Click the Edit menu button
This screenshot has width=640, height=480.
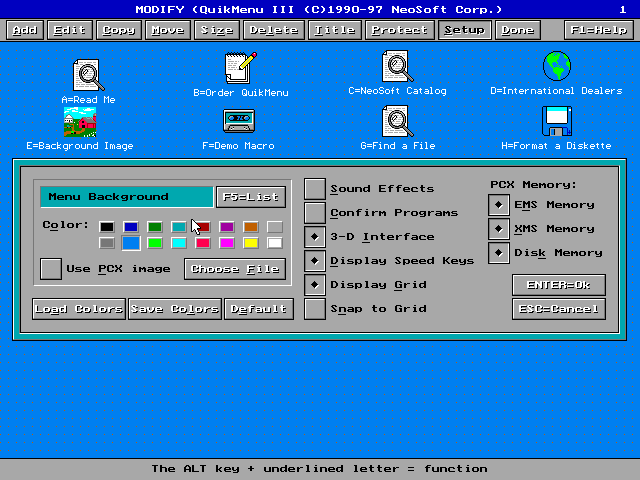(70, 30)
